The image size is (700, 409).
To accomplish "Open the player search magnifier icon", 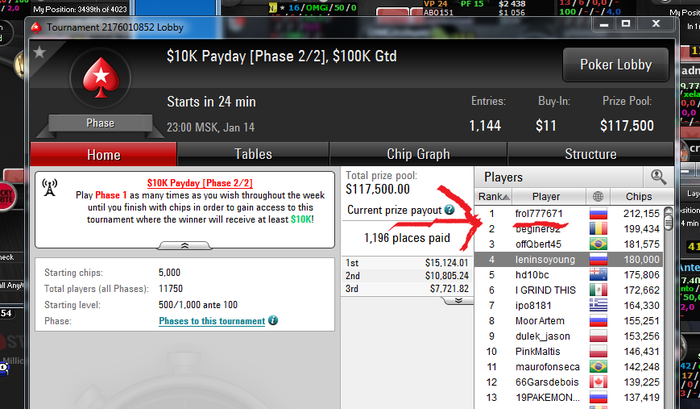I will 658,177.
